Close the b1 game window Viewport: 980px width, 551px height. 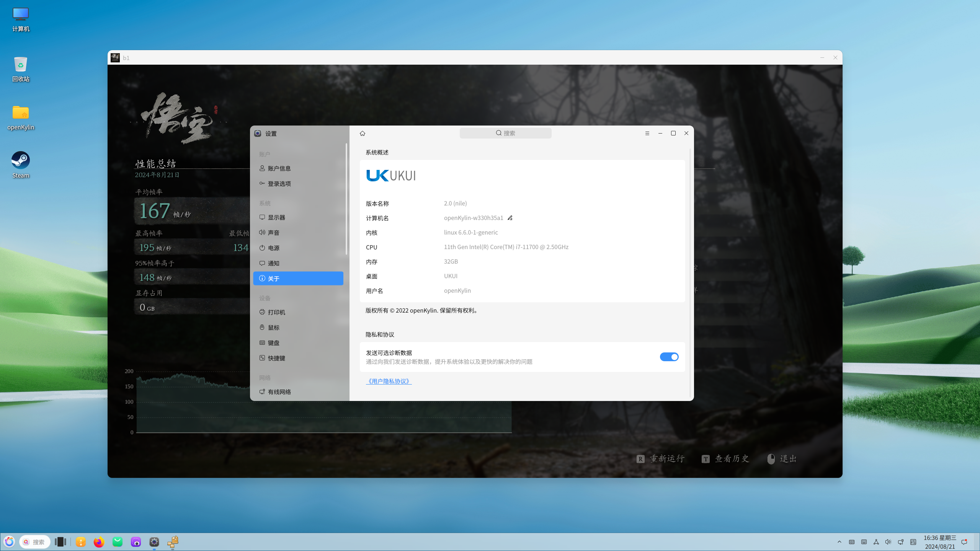835,57
